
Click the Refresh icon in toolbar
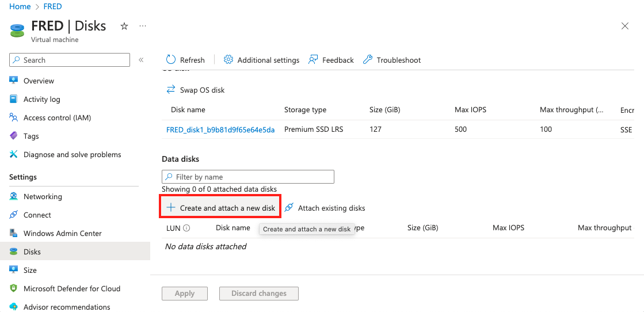170,60
